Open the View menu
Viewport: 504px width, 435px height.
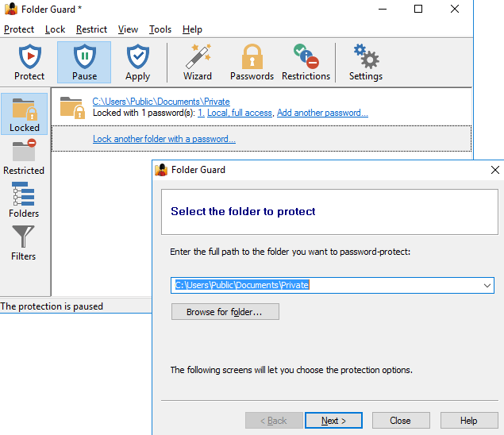[128, 29]
